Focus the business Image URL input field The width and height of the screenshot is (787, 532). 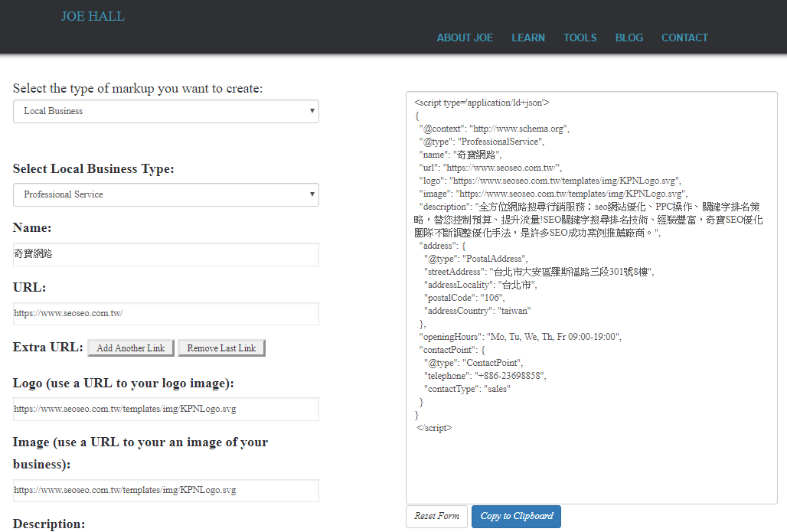166,491
